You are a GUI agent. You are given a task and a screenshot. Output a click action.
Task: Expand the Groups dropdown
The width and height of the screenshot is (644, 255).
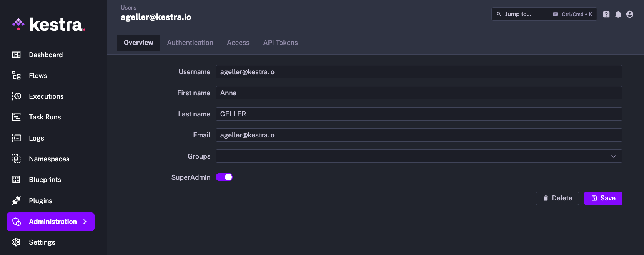point(613,156)
